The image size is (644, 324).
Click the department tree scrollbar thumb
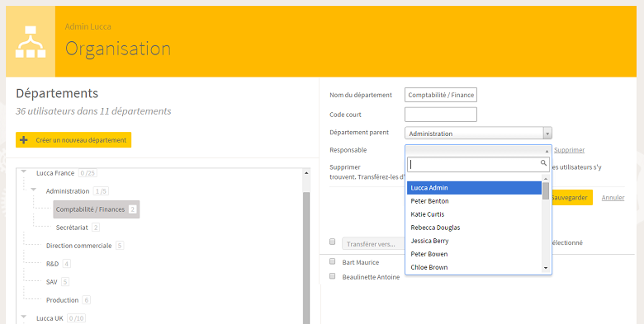pos(306,257)
